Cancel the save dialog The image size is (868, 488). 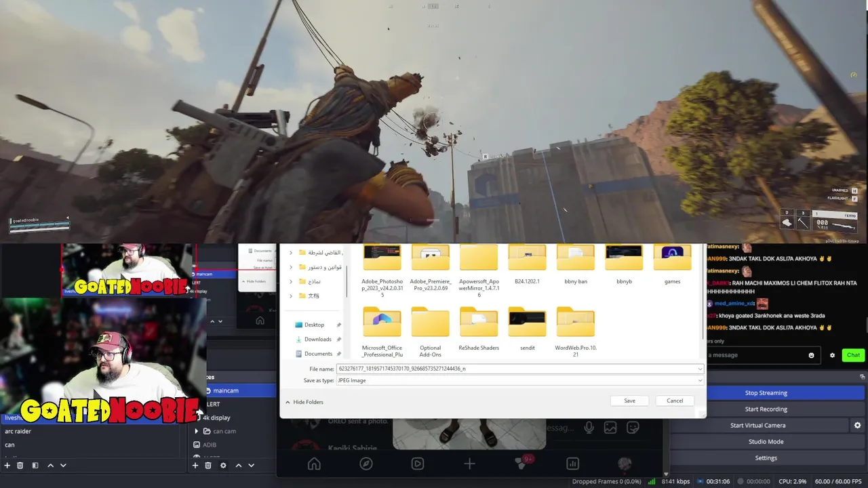tap(675, 401)
